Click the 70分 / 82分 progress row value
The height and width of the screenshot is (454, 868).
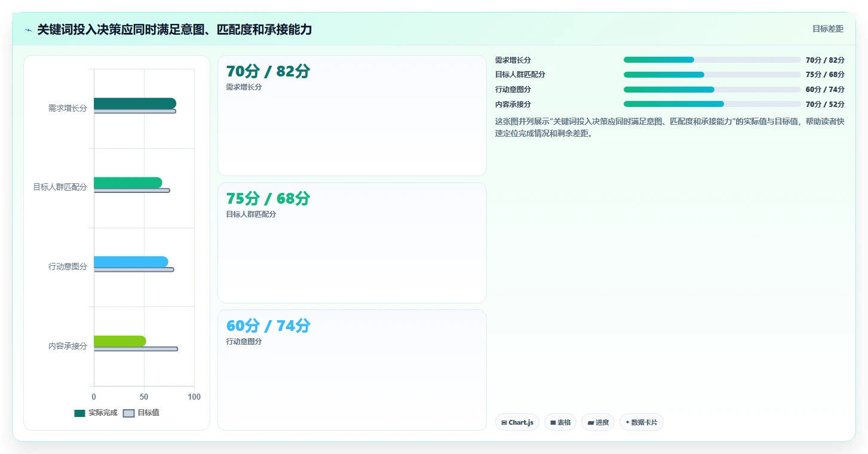(x=825, y=60)
